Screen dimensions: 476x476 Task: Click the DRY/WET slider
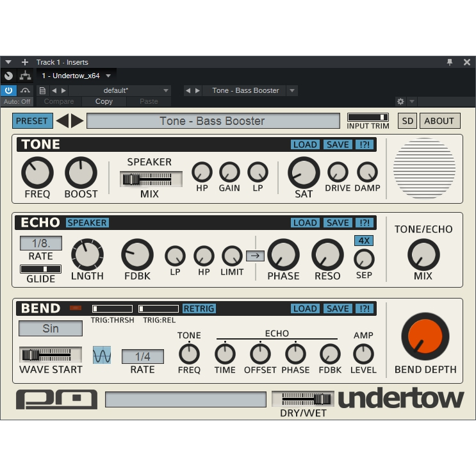302,399
